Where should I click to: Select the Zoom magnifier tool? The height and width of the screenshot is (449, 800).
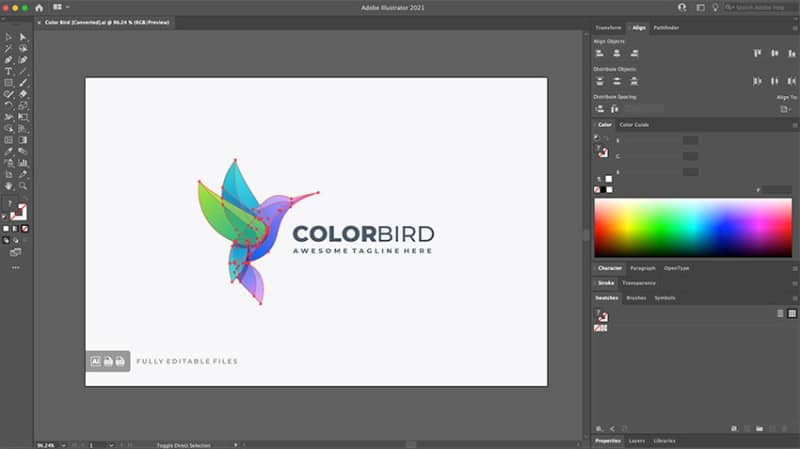23,186
